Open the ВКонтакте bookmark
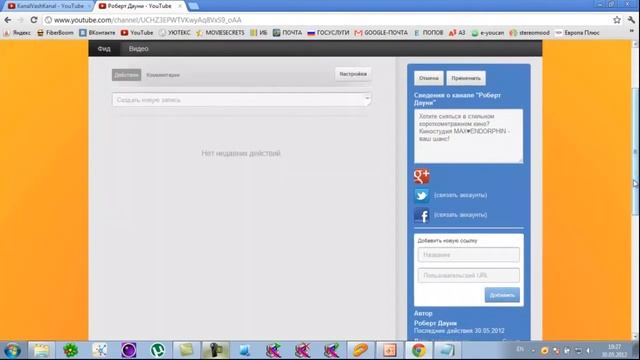Image resolution: width=640 pixels, height=360 pixels. (x=97, y=33)
